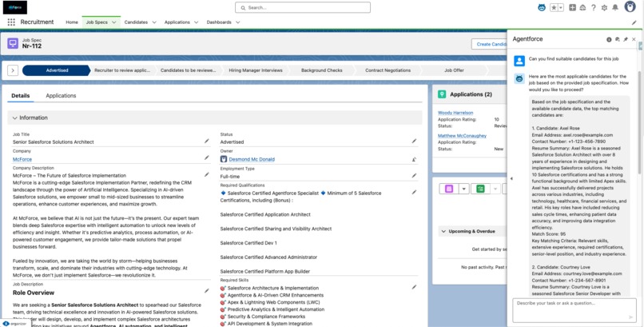Image resolution: width=644 pixels, height=327 pixels.
Task: Open dropdown beside purple activity button
Action: click(x=463, y=189)
